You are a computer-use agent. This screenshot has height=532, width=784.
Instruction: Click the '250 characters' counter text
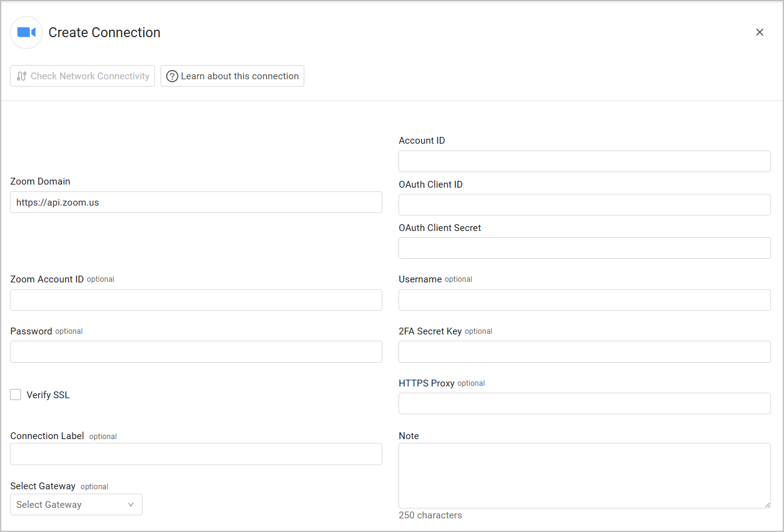point(430,515)
